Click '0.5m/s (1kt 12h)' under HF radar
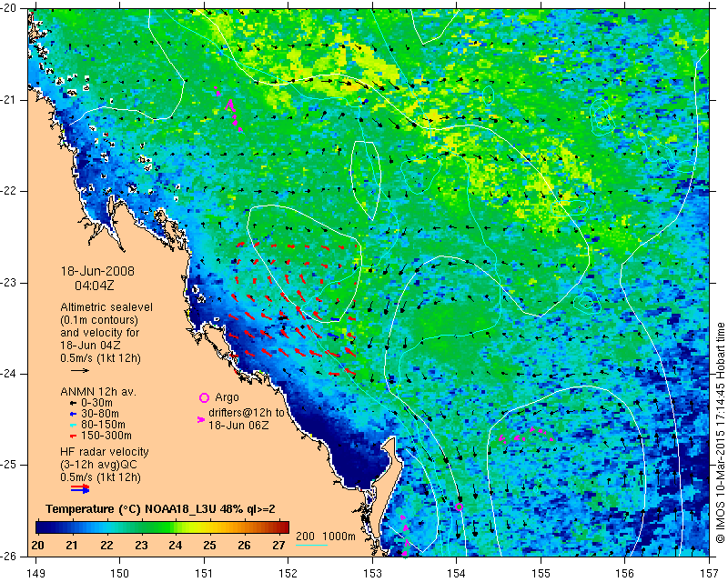 pos(100,477)
